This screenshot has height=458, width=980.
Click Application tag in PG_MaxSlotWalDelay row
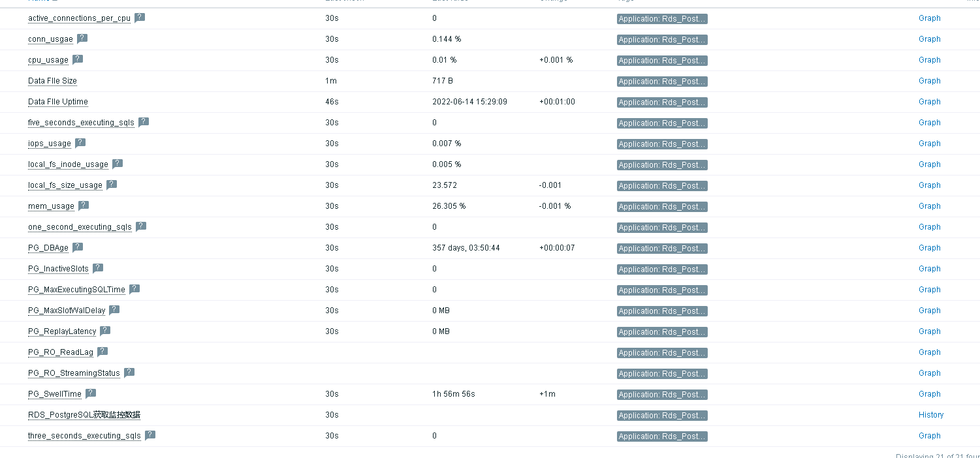[661, 311]
